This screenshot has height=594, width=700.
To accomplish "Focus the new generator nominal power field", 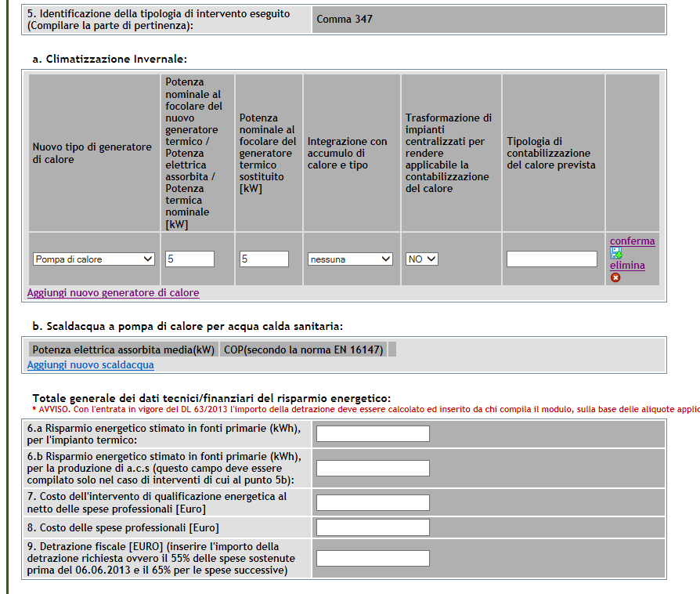I will tap(189, 259).
